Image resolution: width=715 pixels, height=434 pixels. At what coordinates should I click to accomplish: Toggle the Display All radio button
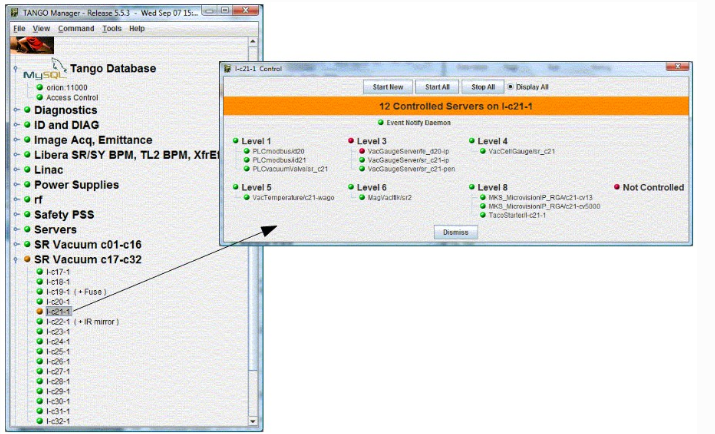click(510, 87)
